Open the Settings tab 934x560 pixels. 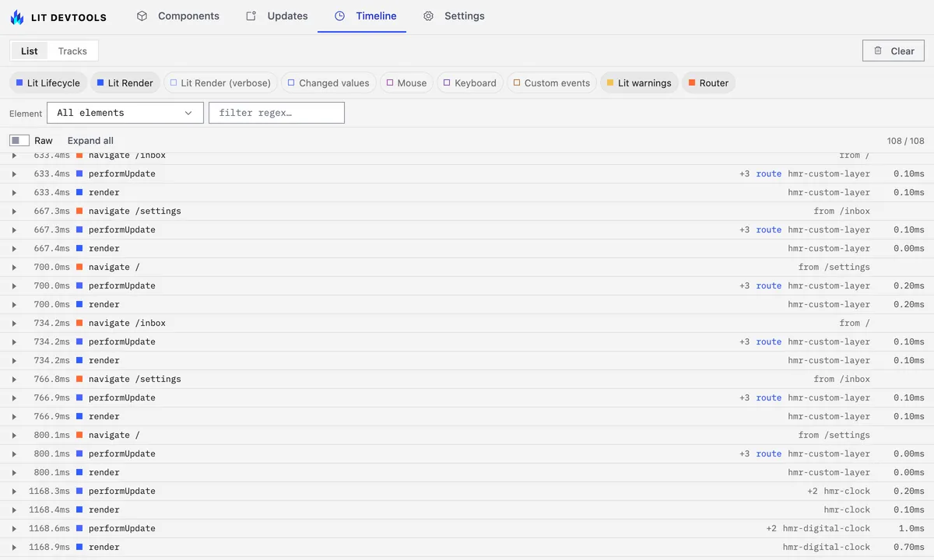coord(454,16)
